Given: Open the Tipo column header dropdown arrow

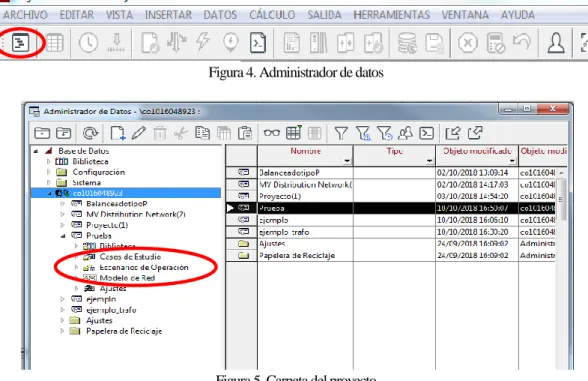Looking at the screenshot, I should pyautogui.click(x=429, y=161).
